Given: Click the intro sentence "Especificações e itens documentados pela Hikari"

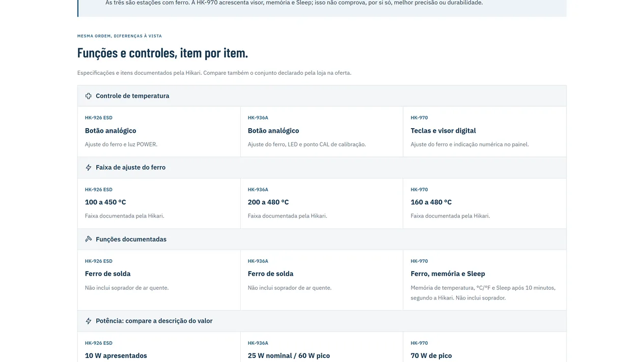Looking at the screenshot, I should [x=214, y=73].
